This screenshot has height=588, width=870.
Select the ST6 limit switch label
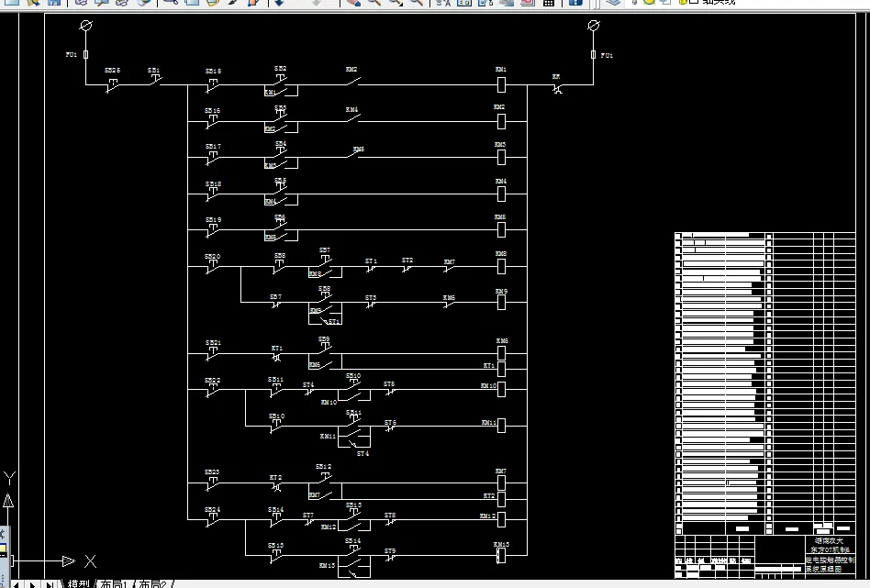tap(390, 423)
